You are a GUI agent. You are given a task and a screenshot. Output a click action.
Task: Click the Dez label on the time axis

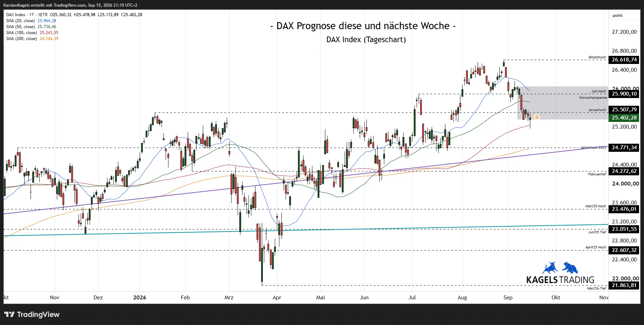pyautogui.click(x=98, y=298)
